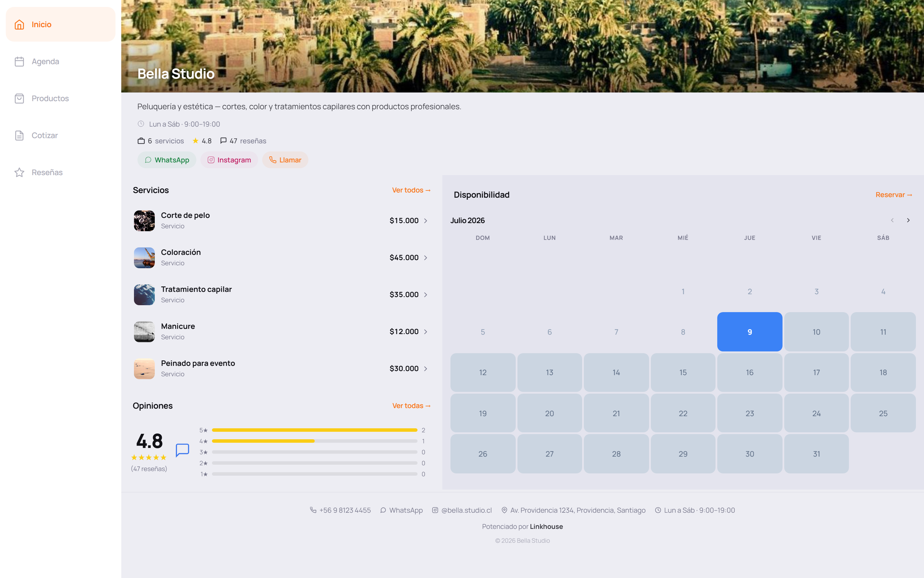The image size is (924, 578).
Task: Click the Reseñas star icon
Action: click(x=19, y=173)
